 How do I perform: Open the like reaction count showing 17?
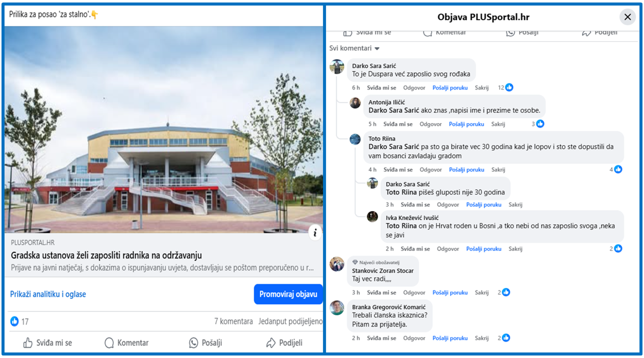point(20,321)
